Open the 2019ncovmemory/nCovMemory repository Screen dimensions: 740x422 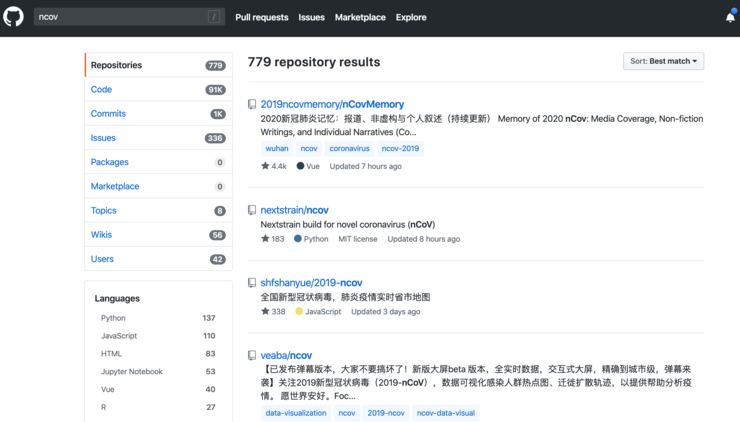pyautogui.click(x=332, y=104)
